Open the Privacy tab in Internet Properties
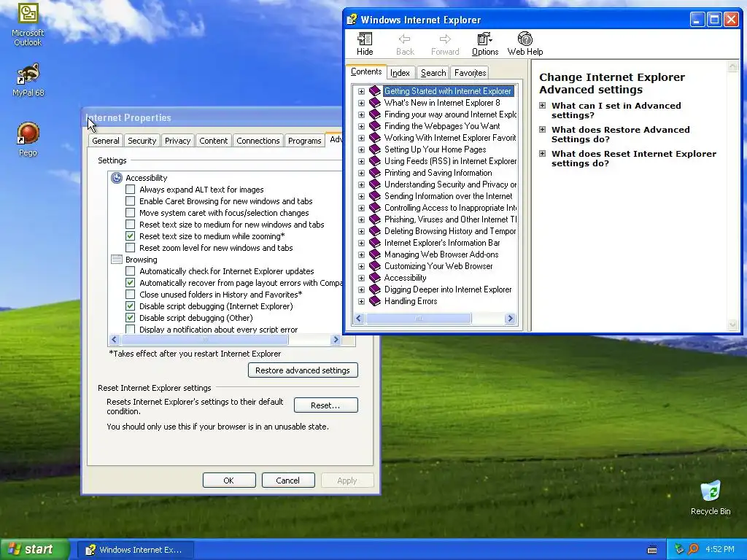747x560 pixels. pos(177,141)
